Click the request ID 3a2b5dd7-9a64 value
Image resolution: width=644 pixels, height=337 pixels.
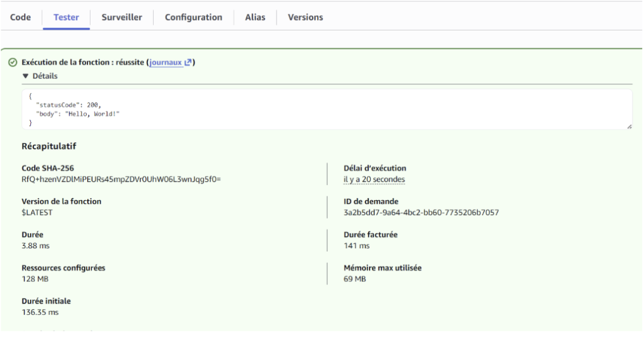coord(421,213)
